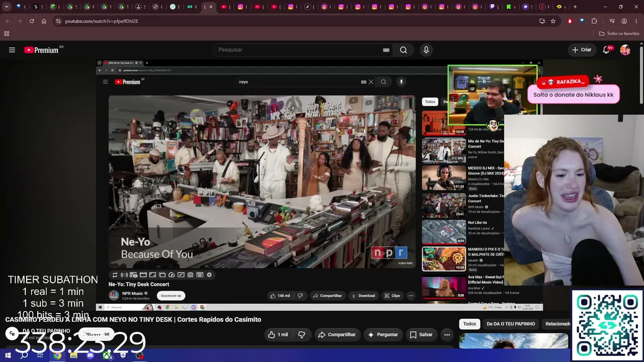644x362 pixels.
Task: Like the video showing 1 mil
Action: (278, 334)
